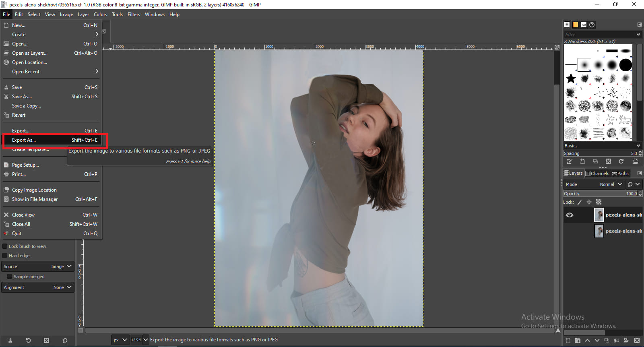Open the Colors menu
Screen dimensions: 644x347
(100, 14)
